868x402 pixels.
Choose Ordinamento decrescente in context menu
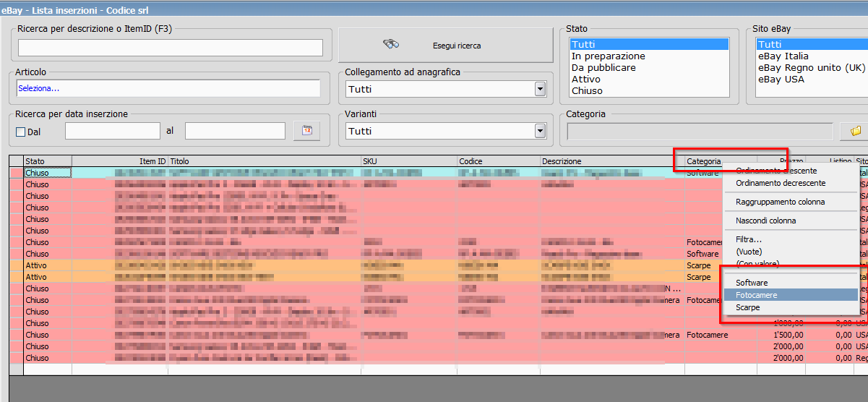781,183
